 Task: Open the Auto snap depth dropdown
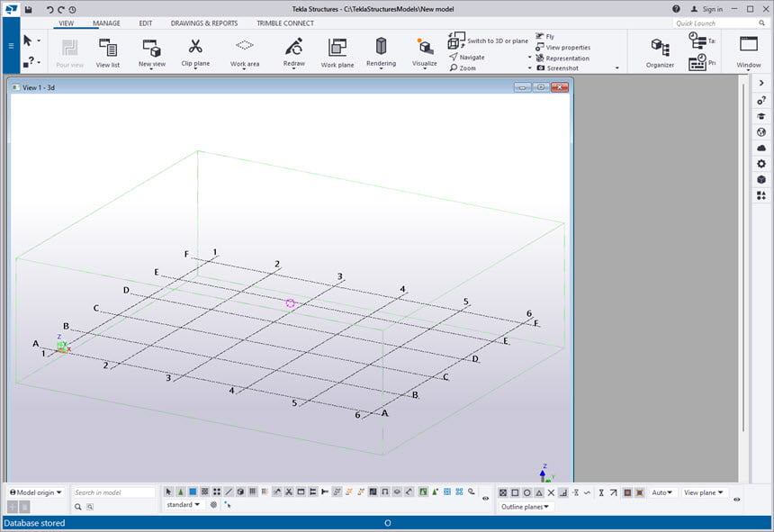click(x=661, y=492)
